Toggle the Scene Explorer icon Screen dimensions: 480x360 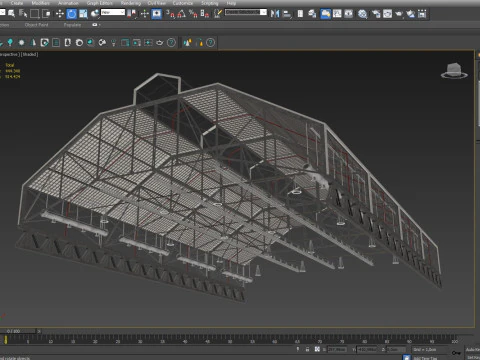(x=300, y=14)
